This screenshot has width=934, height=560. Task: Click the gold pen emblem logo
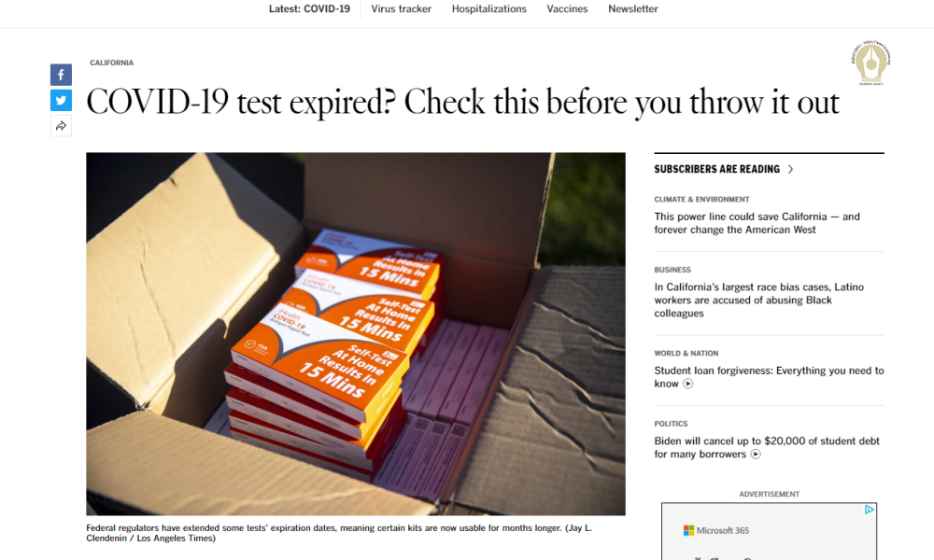coord(870,63)
